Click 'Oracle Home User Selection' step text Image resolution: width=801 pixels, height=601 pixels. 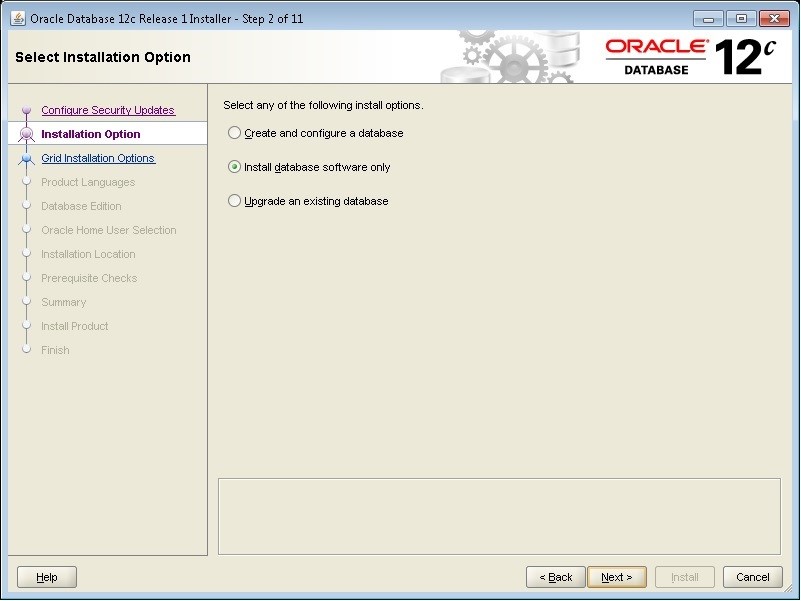(109, 230)
